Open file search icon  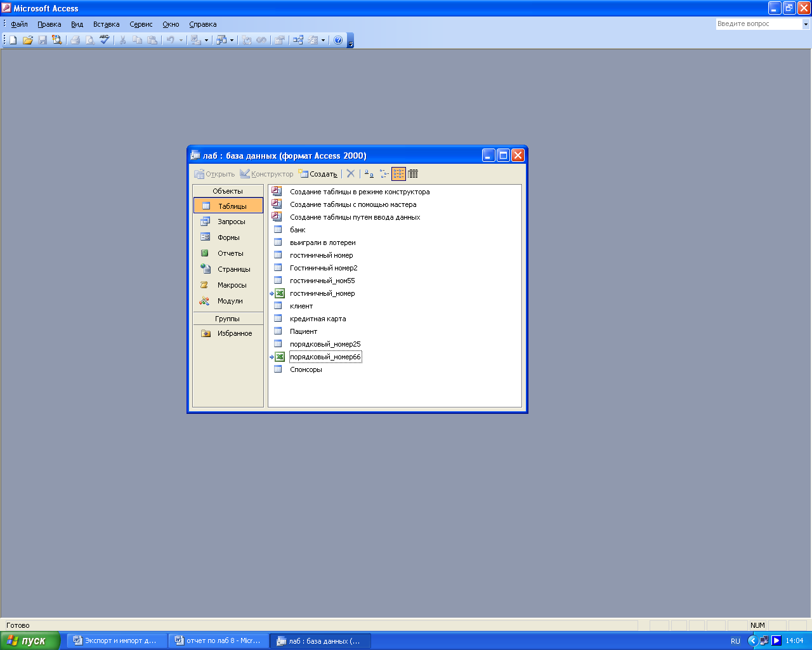pyautogui.click(x=57, y=40)
